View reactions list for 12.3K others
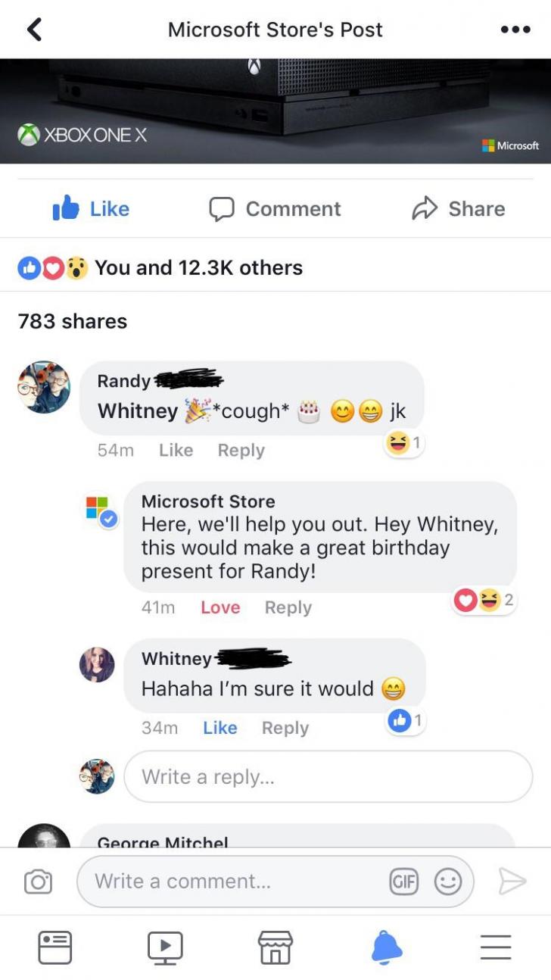551x980 pixels. tap(198, 267)
